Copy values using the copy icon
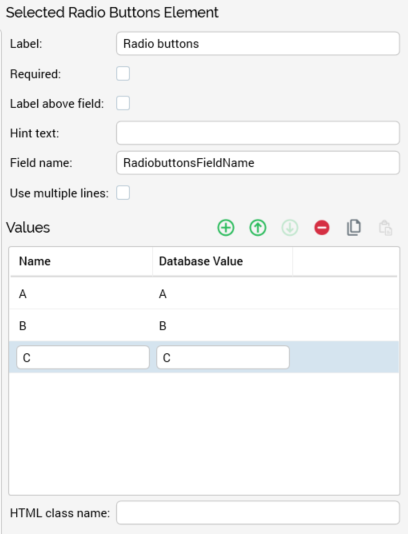Viewport: 408px width, 534px height. [354, 227]
